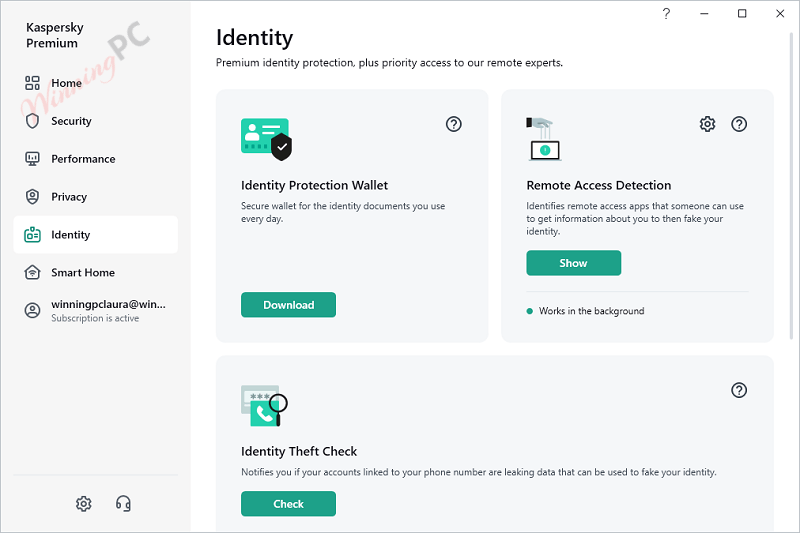This screenshot has width=800, height=533.
Task: Select the Identity sidebar item
Action: pyautogui.click(x=95, y=235)
